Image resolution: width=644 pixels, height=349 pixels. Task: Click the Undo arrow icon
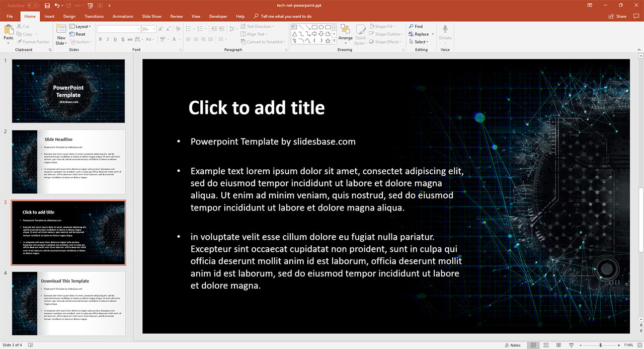pyautogui.click(x=57, y=5)
